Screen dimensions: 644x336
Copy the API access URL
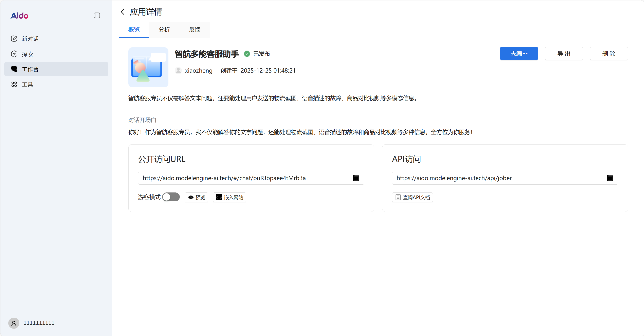click(610, 178)
